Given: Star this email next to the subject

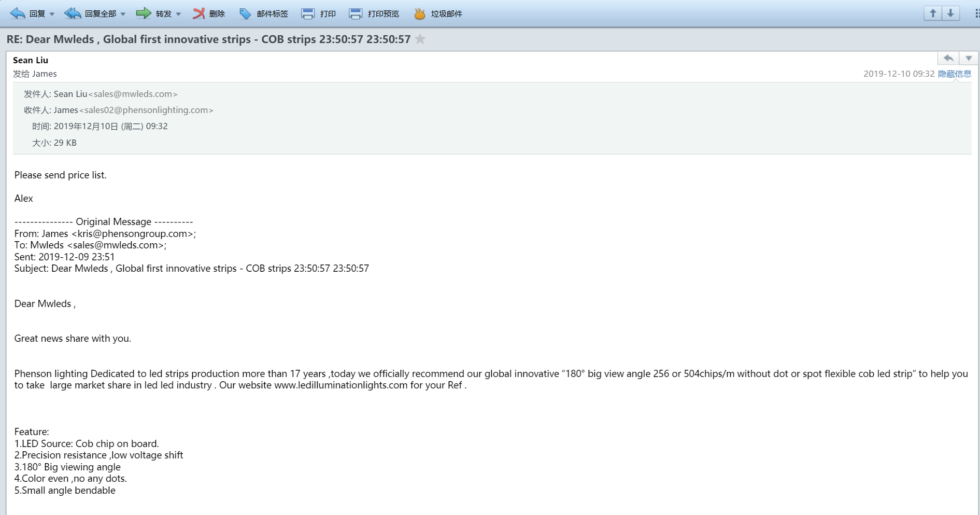Looking at the screenshot, I should tap(420, 39).
